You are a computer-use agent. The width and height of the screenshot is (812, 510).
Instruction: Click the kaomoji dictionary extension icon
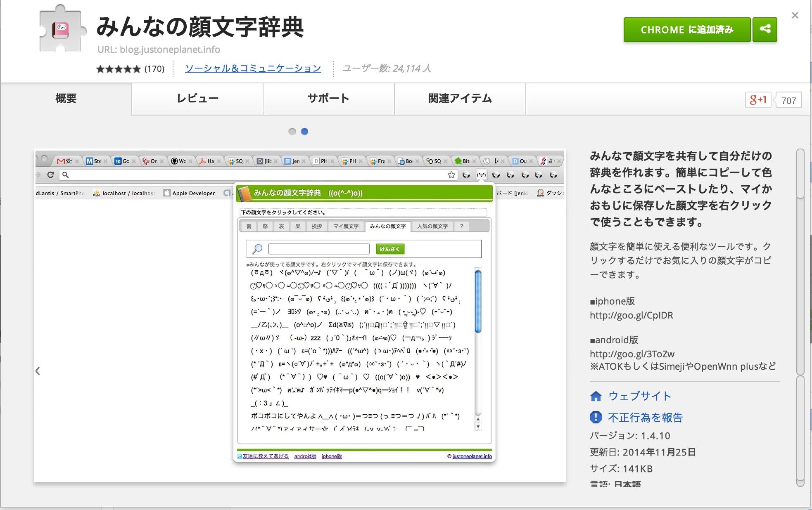pyautogui.click(x=62, y=30)
